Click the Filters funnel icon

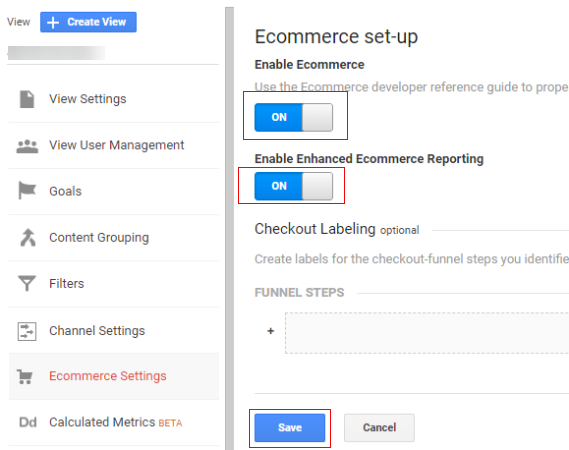coord(27,283)
